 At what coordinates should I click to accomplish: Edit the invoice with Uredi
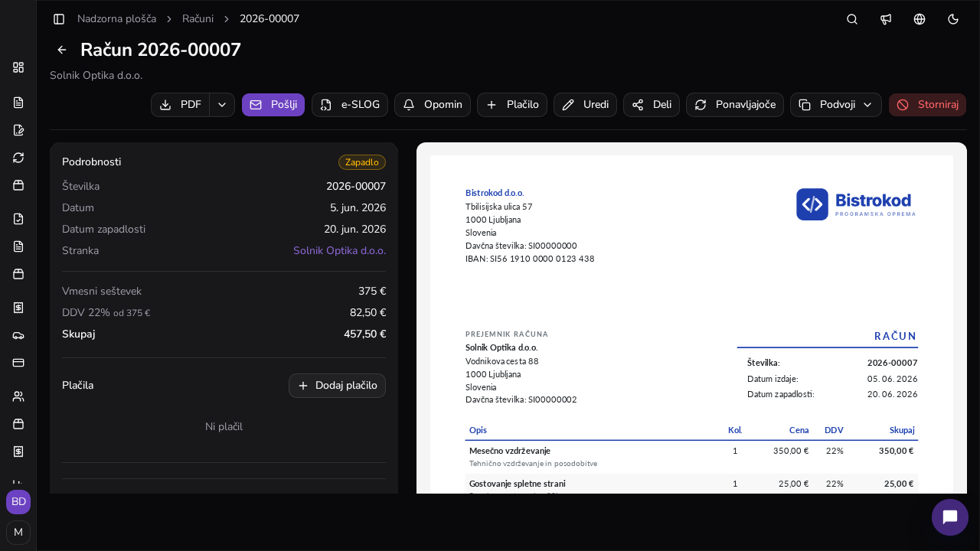click(585, 105)
